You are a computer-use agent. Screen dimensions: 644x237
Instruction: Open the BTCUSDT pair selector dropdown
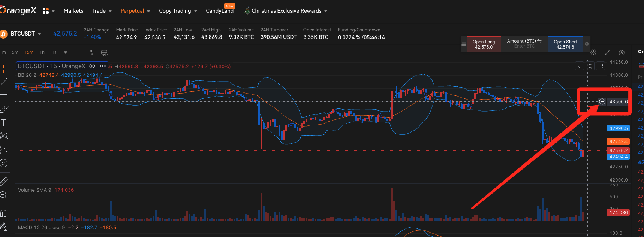point(39,34)
